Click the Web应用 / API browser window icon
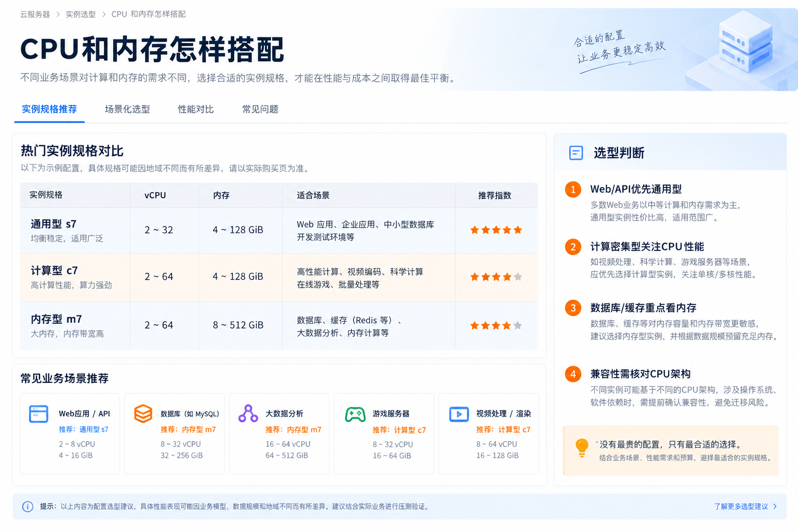Image resolution: width=798 pixels, height=532 pixels. 38,414
